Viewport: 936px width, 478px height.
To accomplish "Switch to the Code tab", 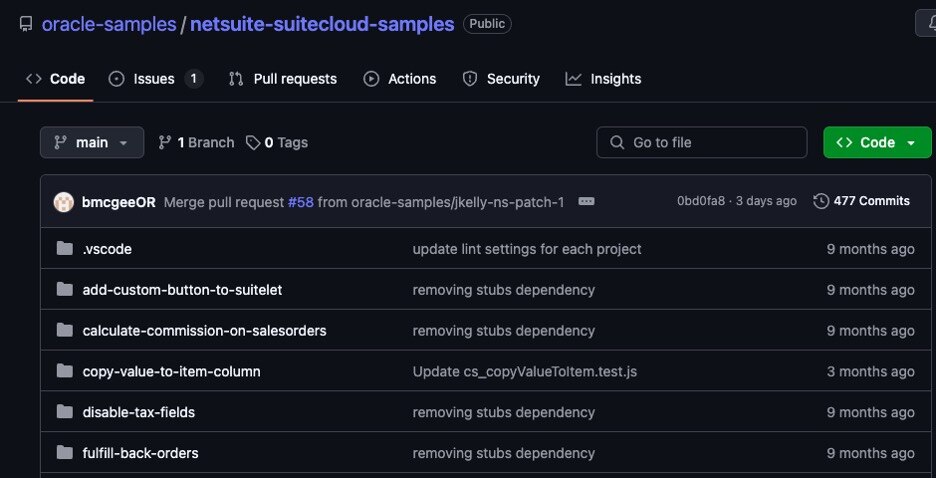I will [x=56, y=79].
